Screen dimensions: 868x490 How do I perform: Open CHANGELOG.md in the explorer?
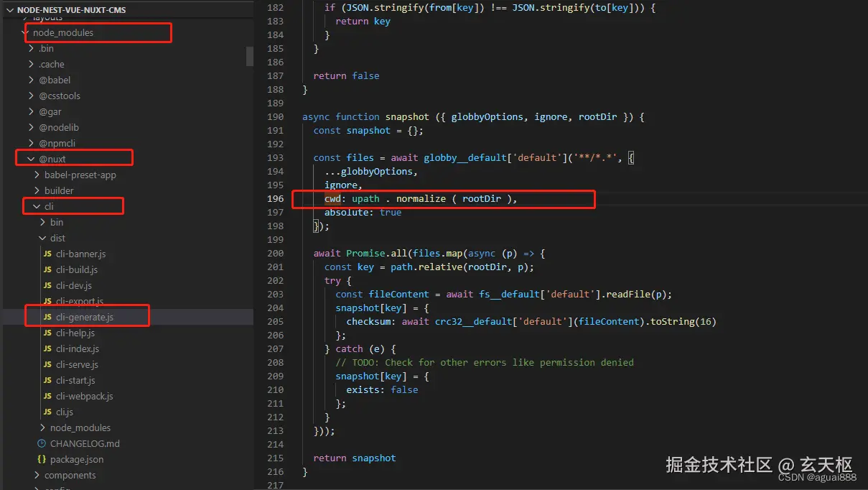[x=85, y=443]
